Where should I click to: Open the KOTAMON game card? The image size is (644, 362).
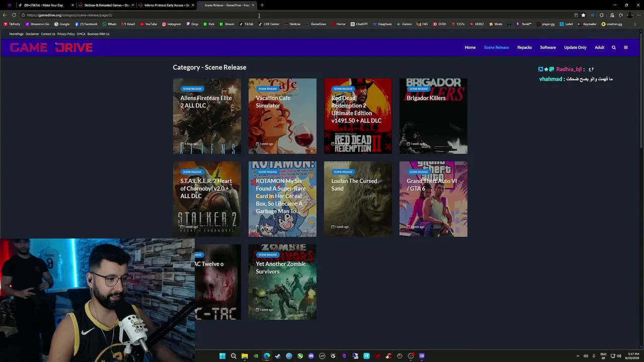pyautogui.click(x=282, y=199)
